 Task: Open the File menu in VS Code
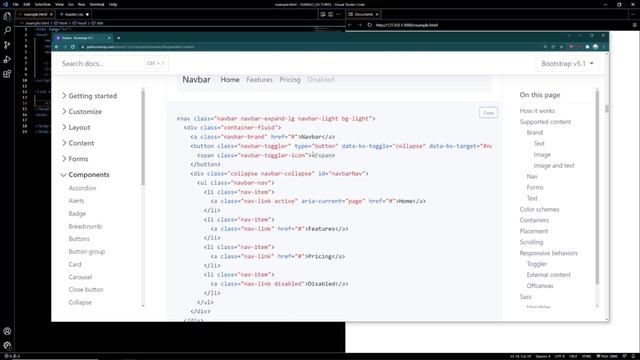[x=16, y=4]
